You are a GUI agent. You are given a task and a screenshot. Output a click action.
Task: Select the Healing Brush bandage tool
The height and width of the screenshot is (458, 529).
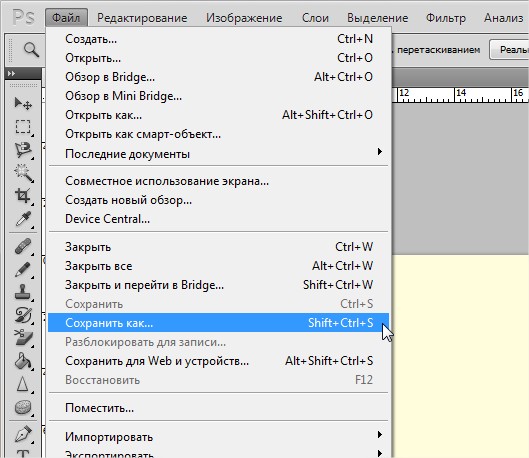pos(23,246)
